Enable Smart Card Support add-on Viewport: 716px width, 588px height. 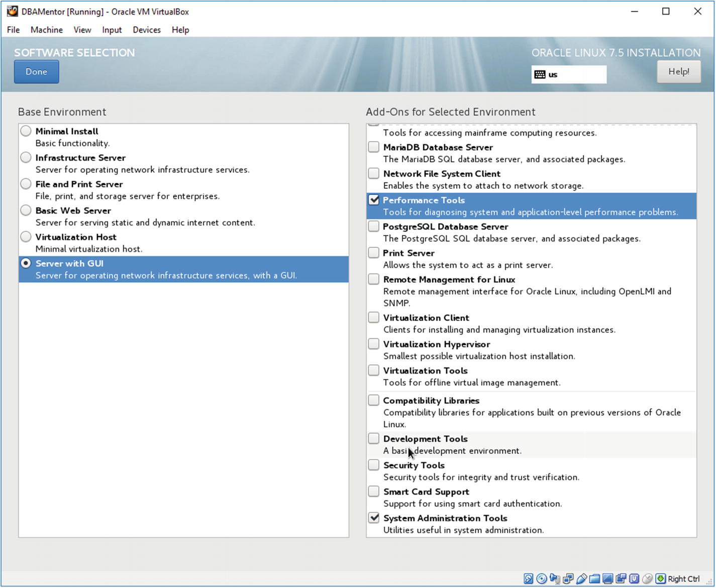(373, 491)
